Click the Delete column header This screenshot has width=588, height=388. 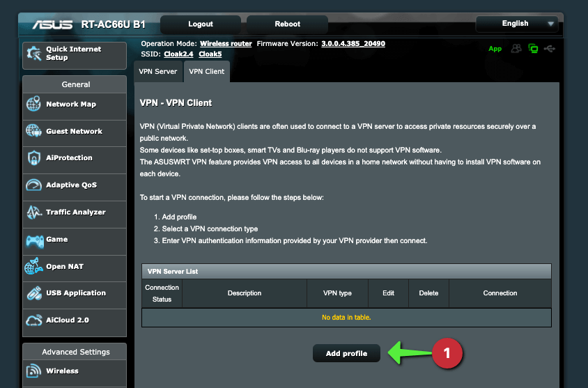(x=428, y=293)
